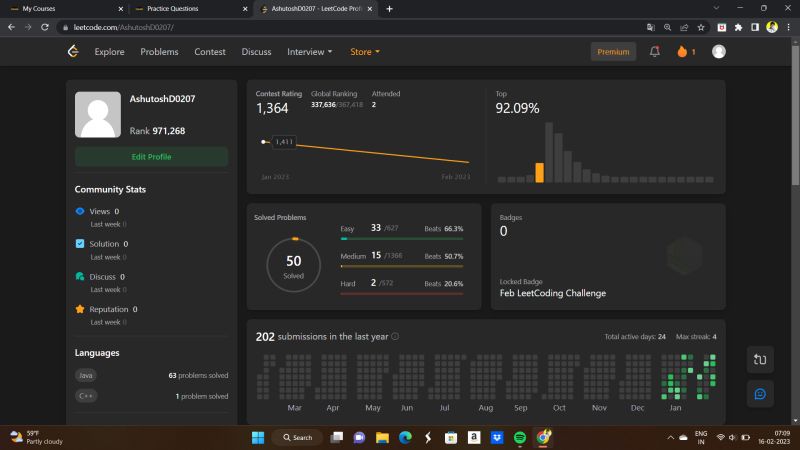Click the Medium progress bar
The width and height of the screenshot is (800, 450).
point(402,266)
